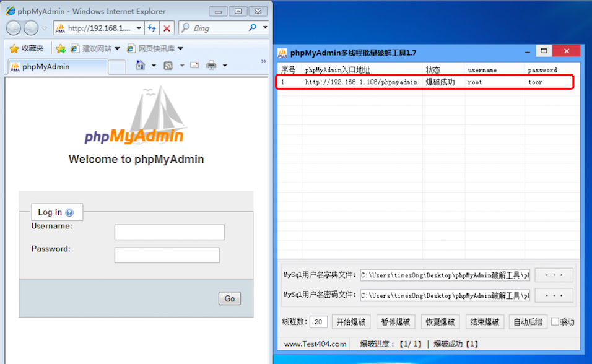The width and height of the screenshot is (592, 364).
Task: Browse for the password dictionary file
Action: tap(554, 295)
